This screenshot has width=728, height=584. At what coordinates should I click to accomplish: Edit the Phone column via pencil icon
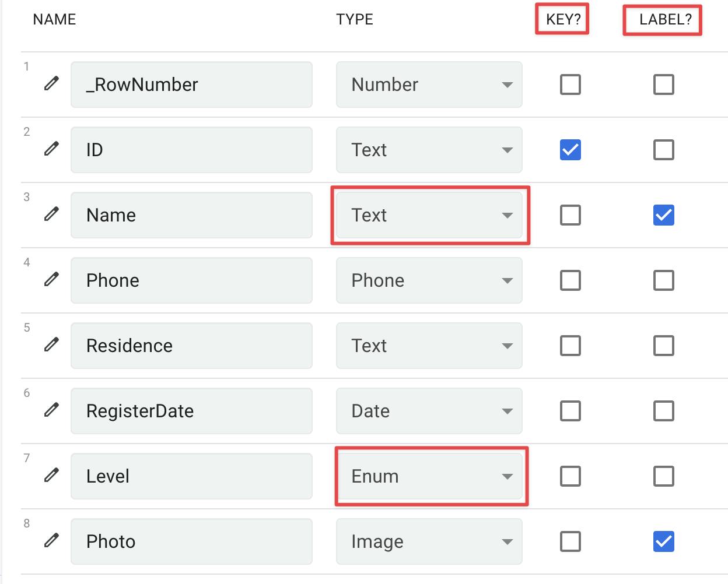[51, 280]
